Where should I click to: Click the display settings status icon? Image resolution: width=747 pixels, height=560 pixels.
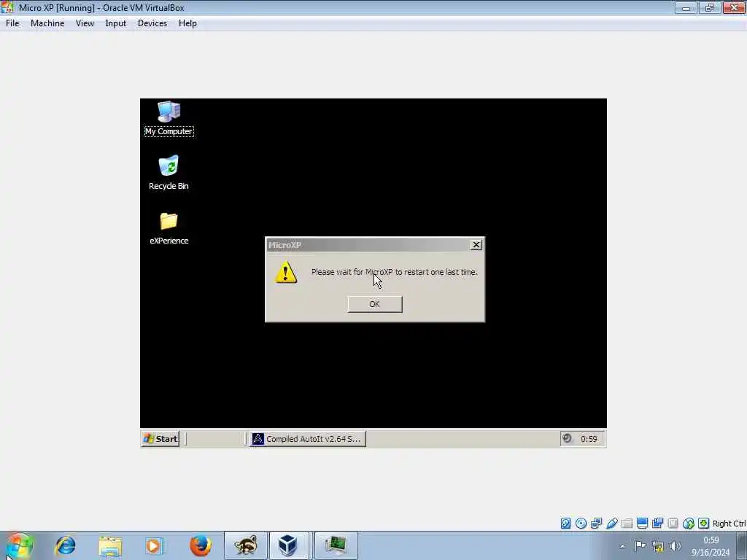642,524
